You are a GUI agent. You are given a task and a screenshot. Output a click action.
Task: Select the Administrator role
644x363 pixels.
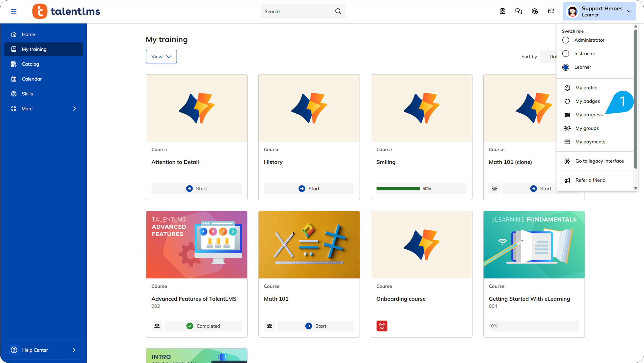point(565,40)
